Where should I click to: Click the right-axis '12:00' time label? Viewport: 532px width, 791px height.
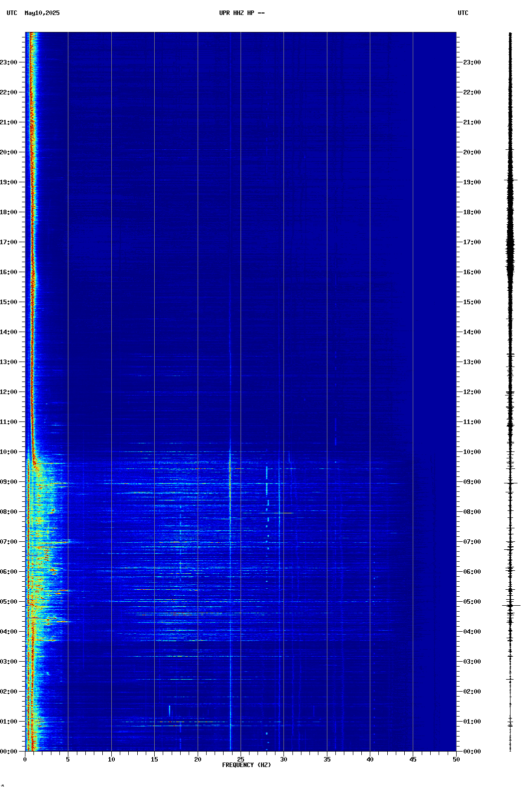472,392
